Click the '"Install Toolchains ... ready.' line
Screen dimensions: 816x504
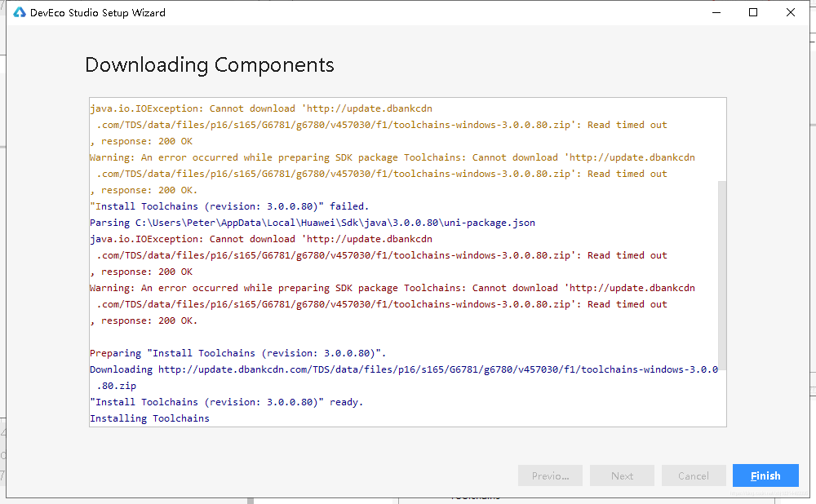pyautogui.click(x=226, y=402)
